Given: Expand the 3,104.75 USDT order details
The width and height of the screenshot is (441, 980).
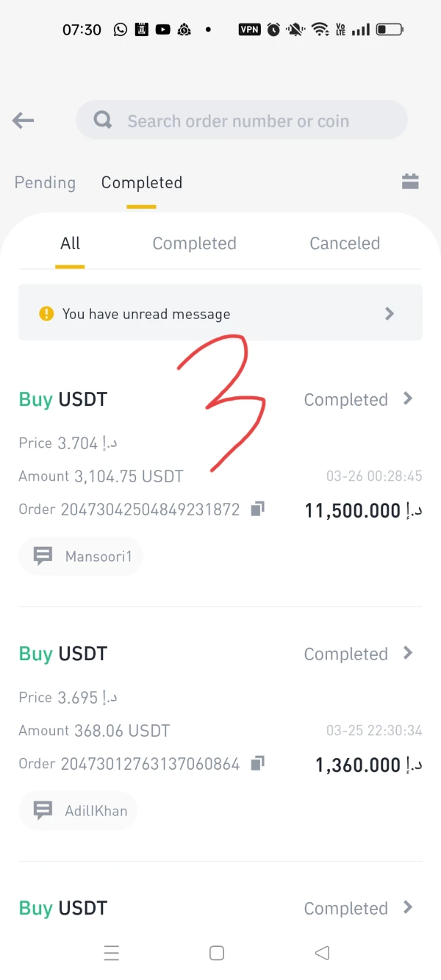Looking at the screenshot, I should (409, 398).
